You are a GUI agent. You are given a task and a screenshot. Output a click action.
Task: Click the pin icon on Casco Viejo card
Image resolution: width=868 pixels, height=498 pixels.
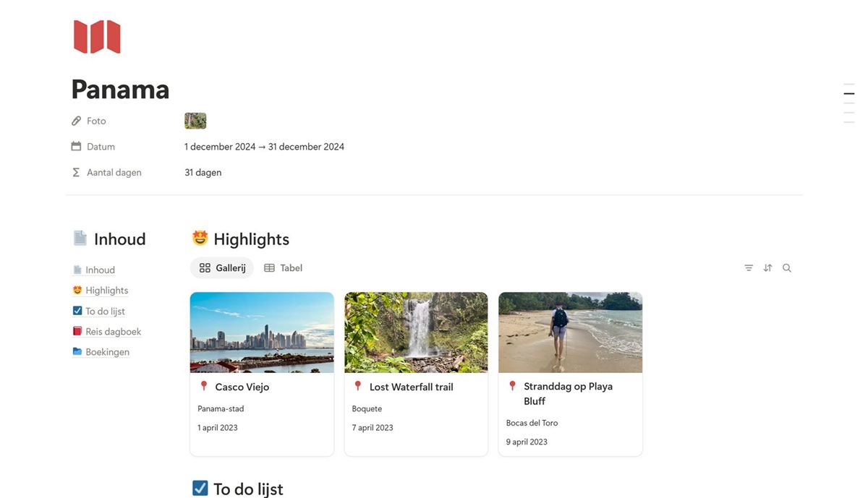coord(204,387)
